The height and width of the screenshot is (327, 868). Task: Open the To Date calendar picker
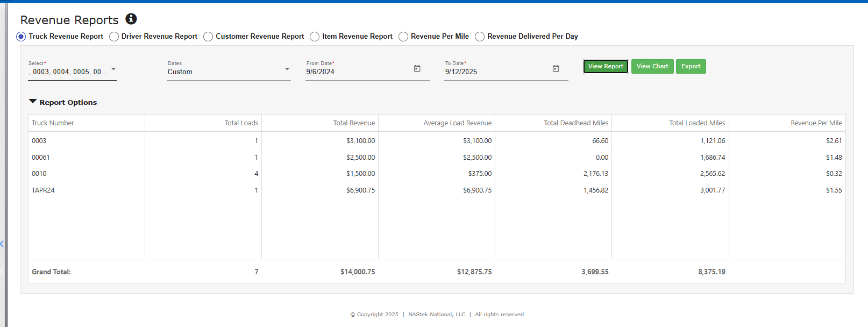click(x=556, y=69)
